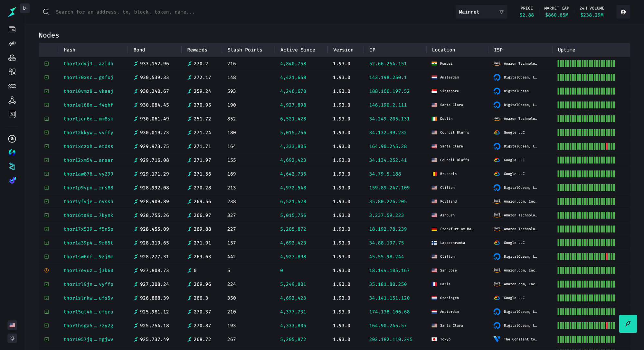Image resolution: width=644 pixels, height=350 pixels.
Task: Open the swap arrows sidebar icon
Action: coord(12,44)
